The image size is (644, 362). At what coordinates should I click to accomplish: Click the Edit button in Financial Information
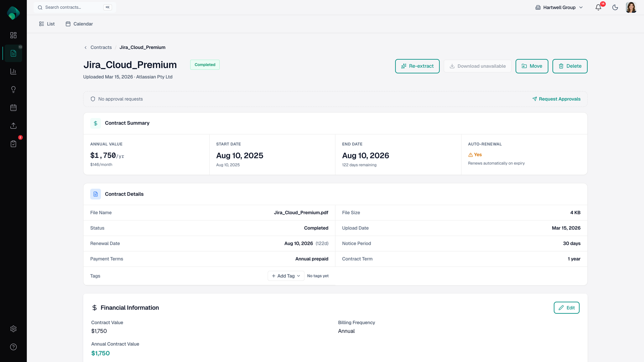(x=567, y=308)
